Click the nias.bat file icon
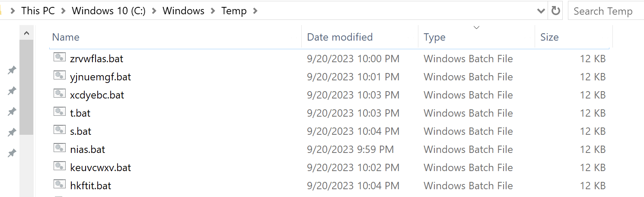 [60, 148]
